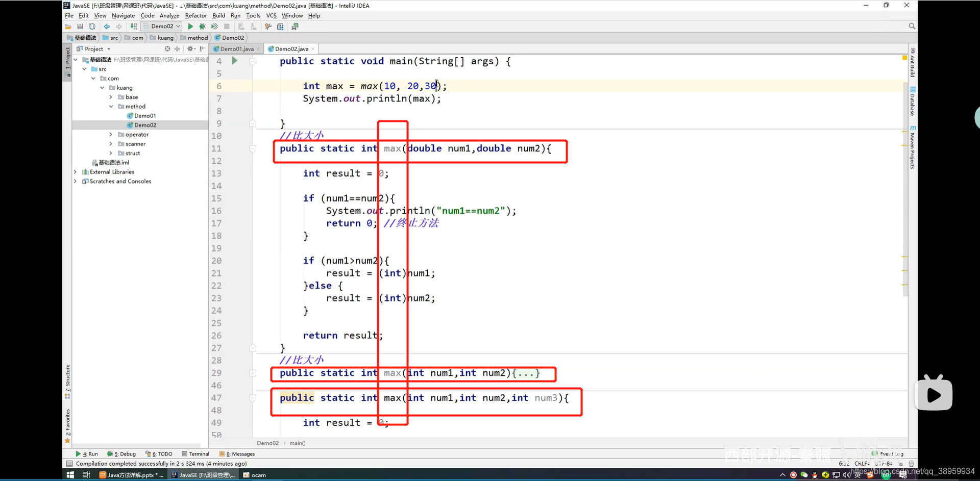The width and height of the screenshot is (980, 481).
Task: Click the Task View icon on the taskbar
Action: [86, 475]
